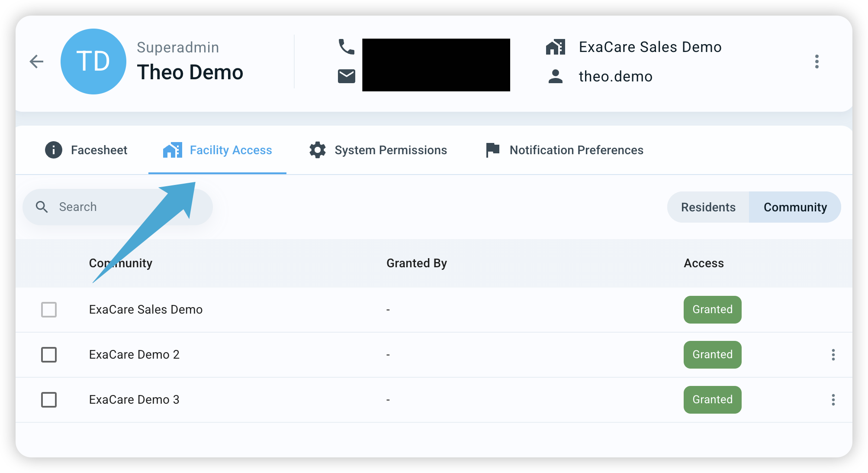Click the theo.demo username
Image resolution: width=868 pixels, height=473 pixels.
click(616, 76)
